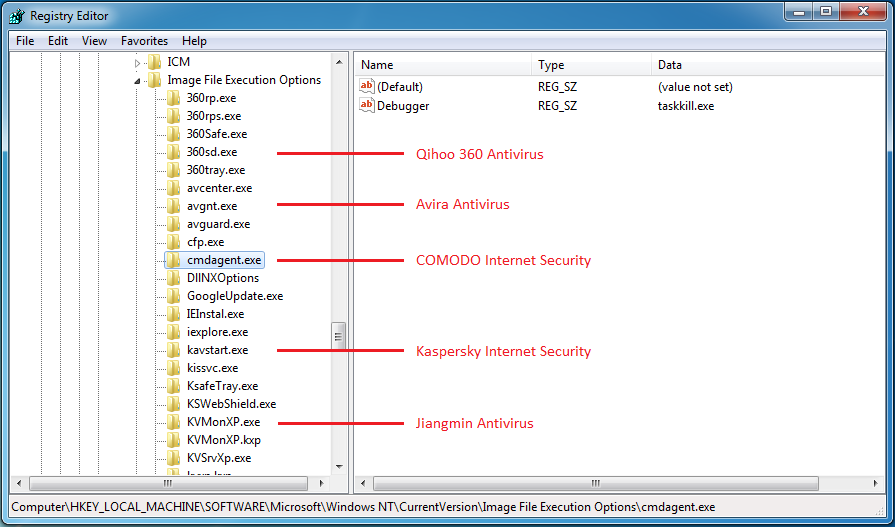
Task: Click the tree pane scroll up arrow
Action: [x=339, y=62]
